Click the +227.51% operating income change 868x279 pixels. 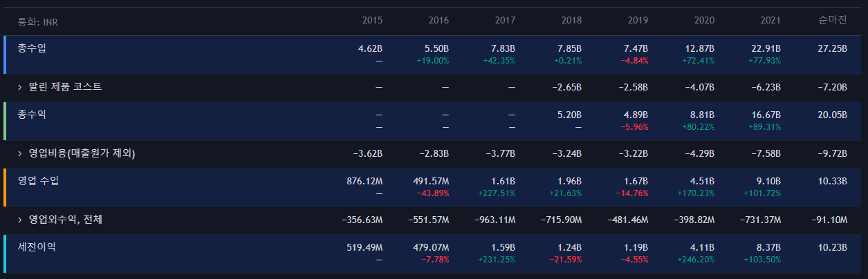click(499, 193)
